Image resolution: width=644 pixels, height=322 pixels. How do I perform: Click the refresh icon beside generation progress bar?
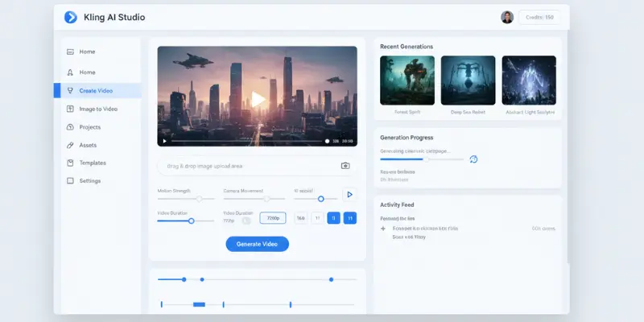tap(473, 159)
